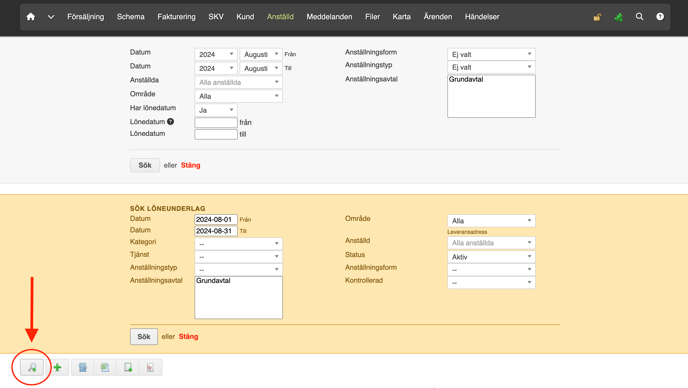The height and width of the screenshot is (388, 688).
Task: Click Sök button in the upper search form
Action: (x=145, y=165)
